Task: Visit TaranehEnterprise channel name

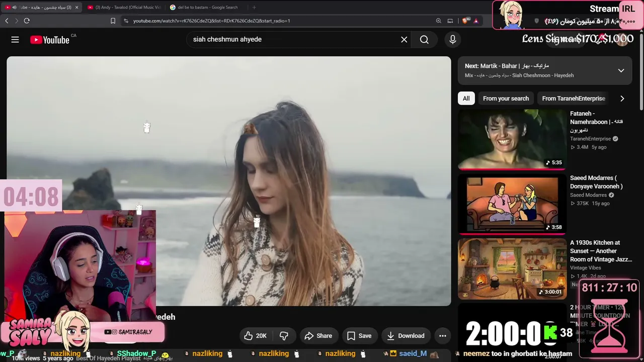Action: tap(590, 139)
